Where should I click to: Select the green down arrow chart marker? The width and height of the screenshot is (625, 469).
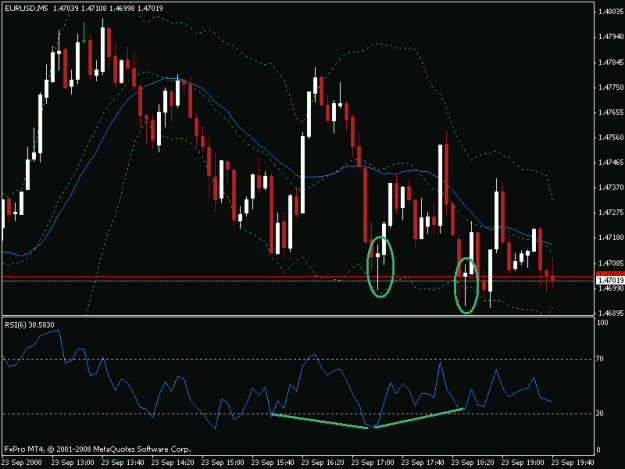tap(84, 33)
